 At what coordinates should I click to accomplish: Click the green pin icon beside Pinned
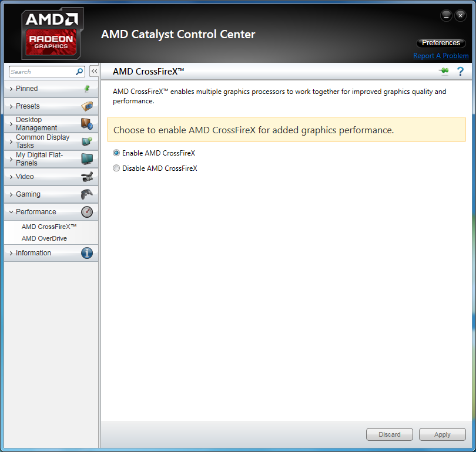(87, 89)
